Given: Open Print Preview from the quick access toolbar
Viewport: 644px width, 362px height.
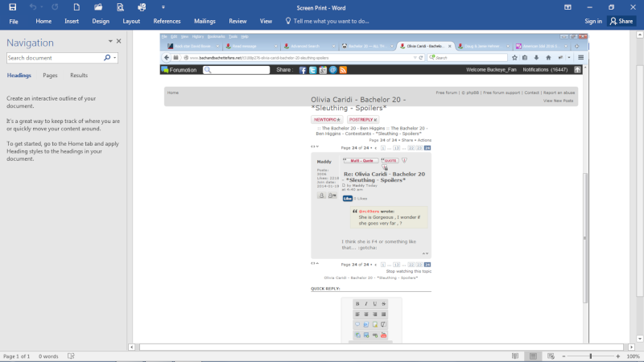Looking at the screenshot, I should [120, 7].
